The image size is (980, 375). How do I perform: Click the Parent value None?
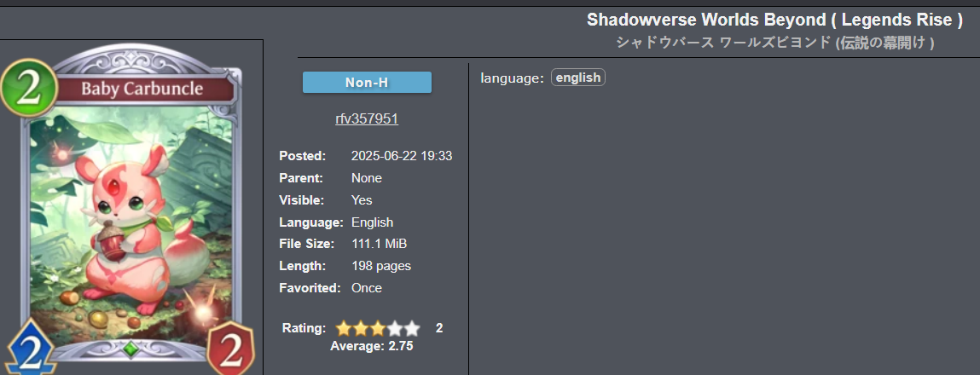(x=367, y=178)
